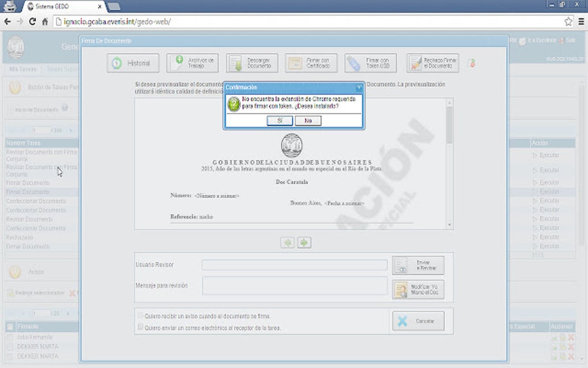
Task: Click Rechazo Firmar el Documento
Action: tap(432, 63)
